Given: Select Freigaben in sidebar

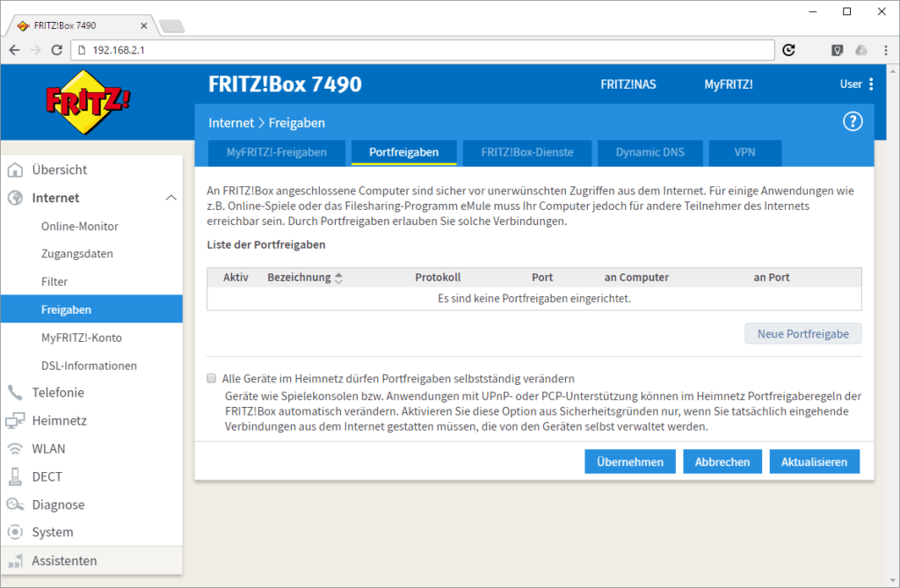Looking at the screenshot, I should click(x=91, y=309).
